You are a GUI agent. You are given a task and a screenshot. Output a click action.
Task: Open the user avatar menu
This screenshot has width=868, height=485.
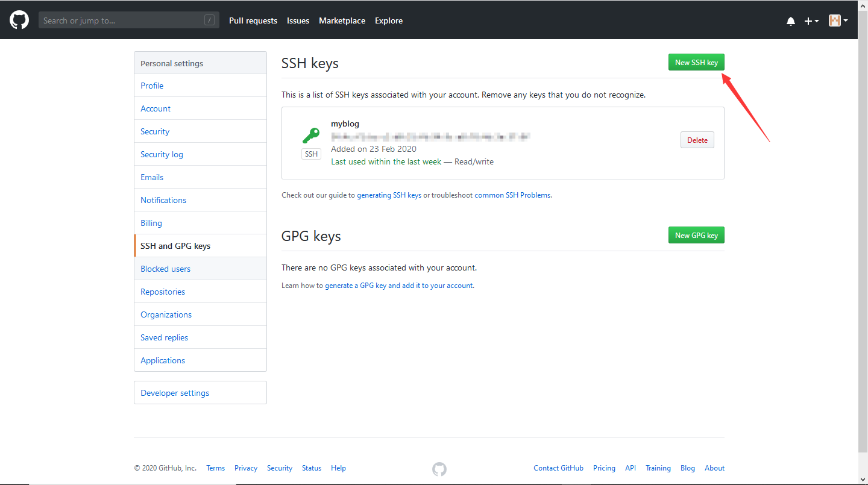click(x=838, y=20)
